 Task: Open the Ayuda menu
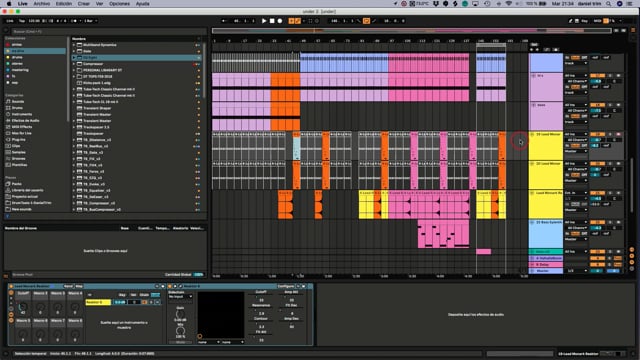point(142,4)
